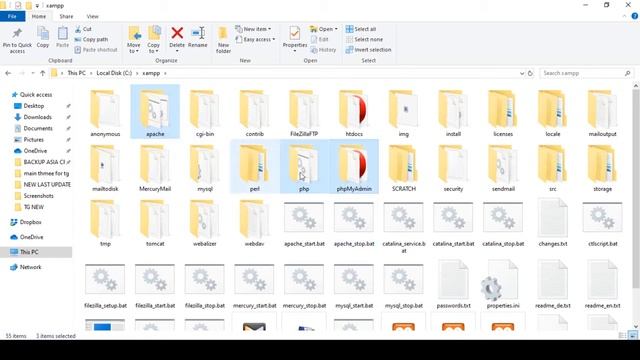Click Local Disk (C:) in the address path
Screen dimensions: 640x360
click(114, 73)
